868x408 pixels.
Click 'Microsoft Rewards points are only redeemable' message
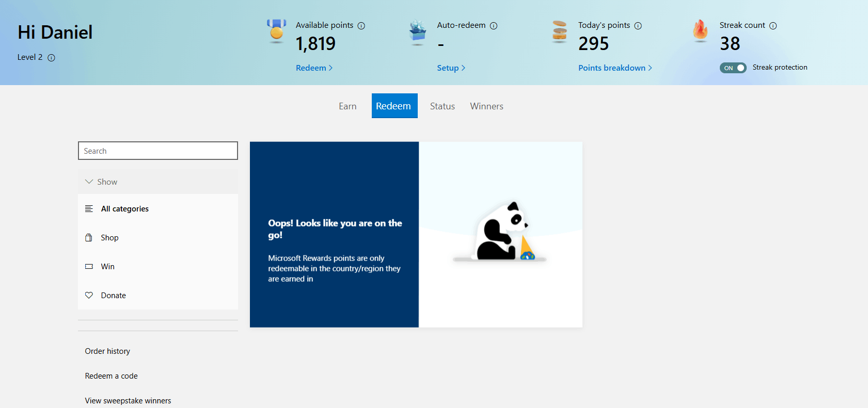pos(334,268)
